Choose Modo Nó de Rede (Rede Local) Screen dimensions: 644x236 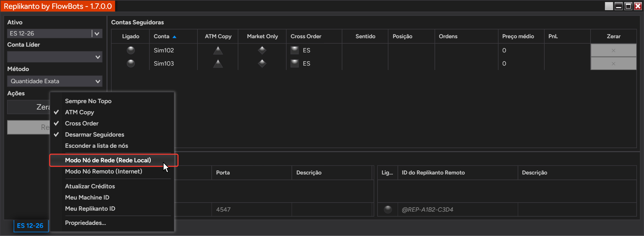point(112,160)
